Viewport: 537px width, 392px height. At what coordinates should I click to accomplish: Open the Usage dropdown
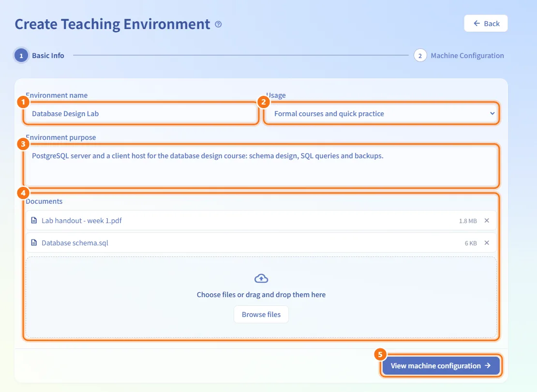(x=381, y=113)
